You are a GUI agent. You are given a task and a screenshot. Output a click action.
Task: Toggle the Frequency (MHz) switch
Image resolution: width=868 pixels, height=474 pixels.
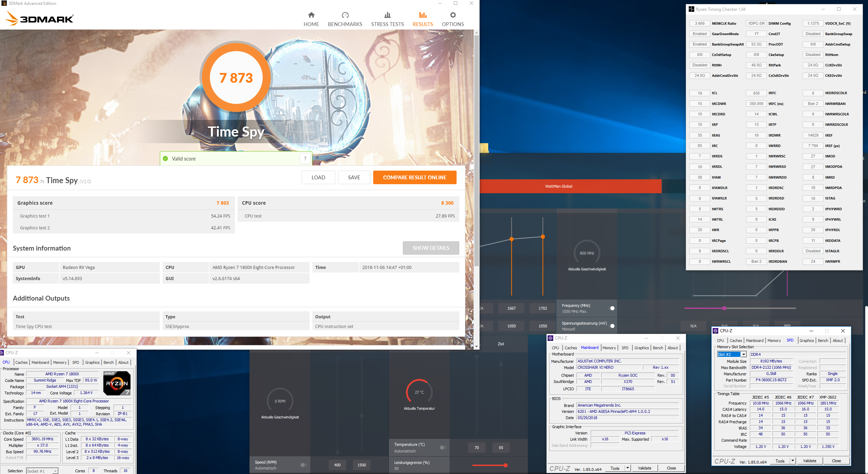(x=612, y=308)
